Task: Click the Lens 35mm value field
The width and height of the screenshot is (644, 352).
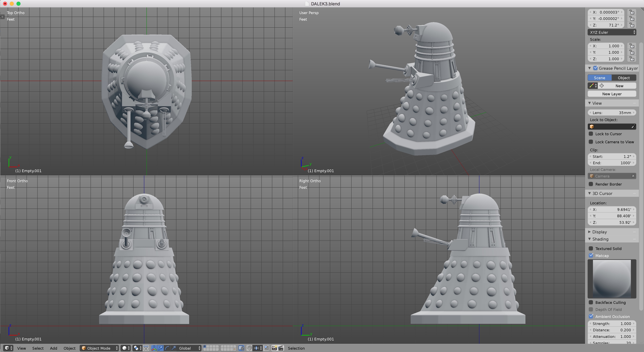Action: pyautogui.click(x=612, y=113)
